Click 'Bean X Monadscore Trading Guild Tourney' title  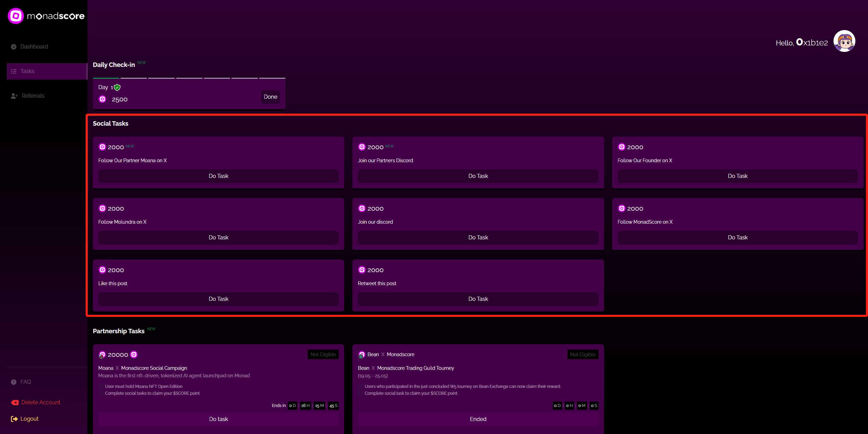pyautogui.click(x=406, y=368)
